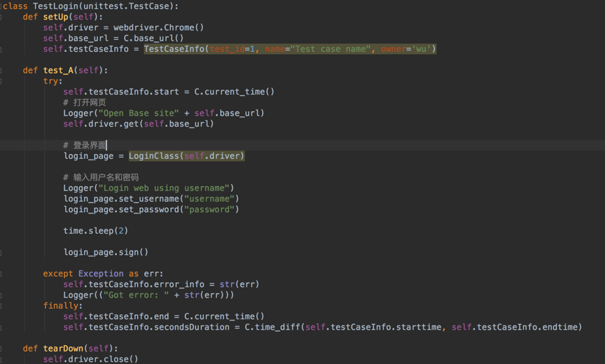This screenshot has width=605, height=364.
Task: Collapse the try block fold marker
Action: click(x=1, y=81)
